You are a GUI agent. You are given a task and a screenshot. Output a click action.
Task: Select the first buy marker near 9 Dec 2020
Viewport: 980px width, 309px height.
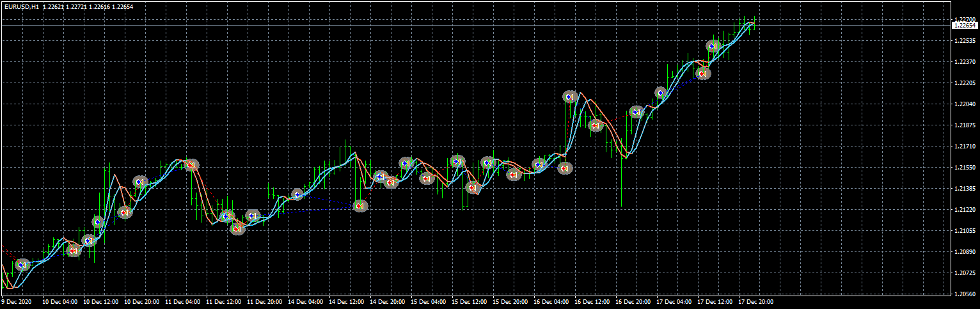click(22, 265)
